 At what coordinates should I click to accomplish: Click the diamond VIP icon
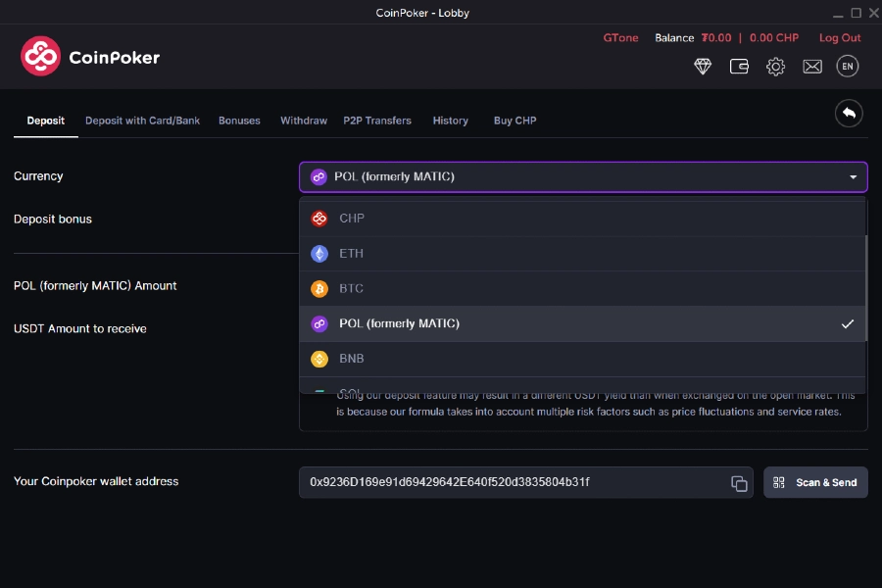703,67
